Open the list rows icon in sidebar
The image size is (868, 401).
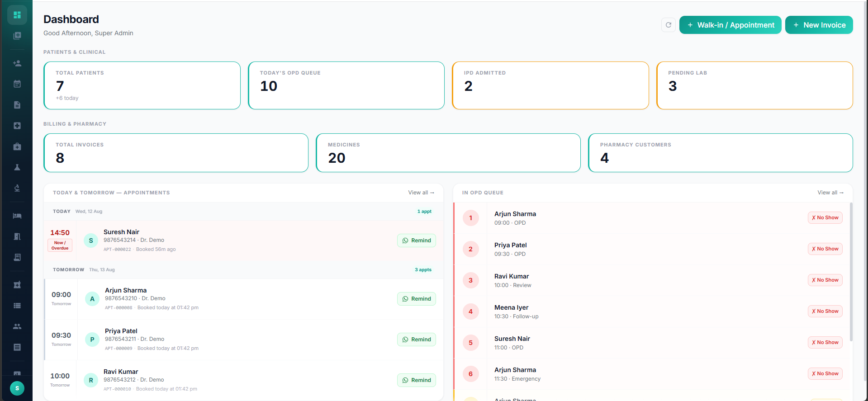pyautogui.click(x=17, y=306)
